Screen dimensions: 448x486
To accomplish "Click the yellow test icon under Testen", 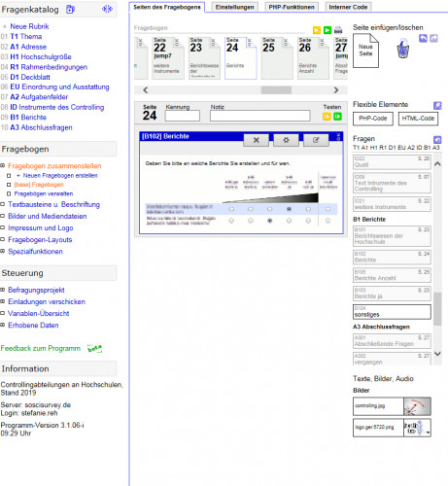I will point(327,117).
